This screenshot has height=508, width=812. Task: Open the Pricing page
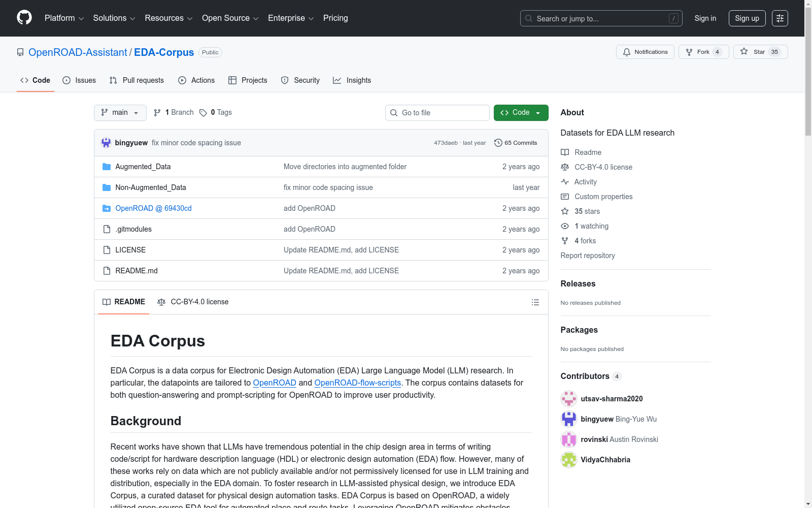[335, 18]
